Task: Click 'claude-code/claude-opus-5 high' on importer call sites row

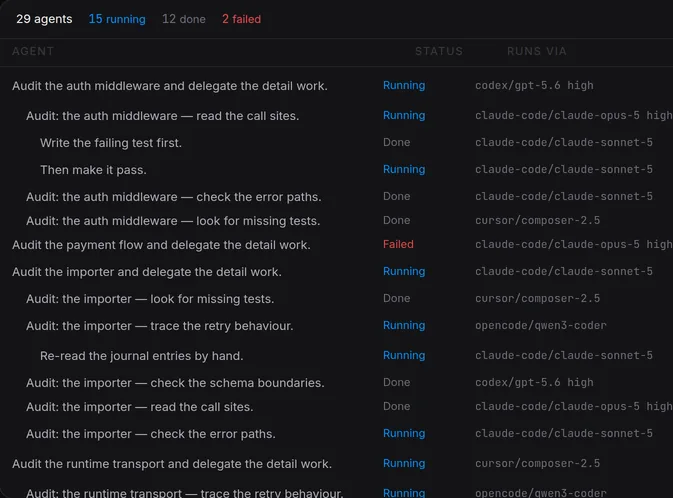Action: click(x=574, y=406)
